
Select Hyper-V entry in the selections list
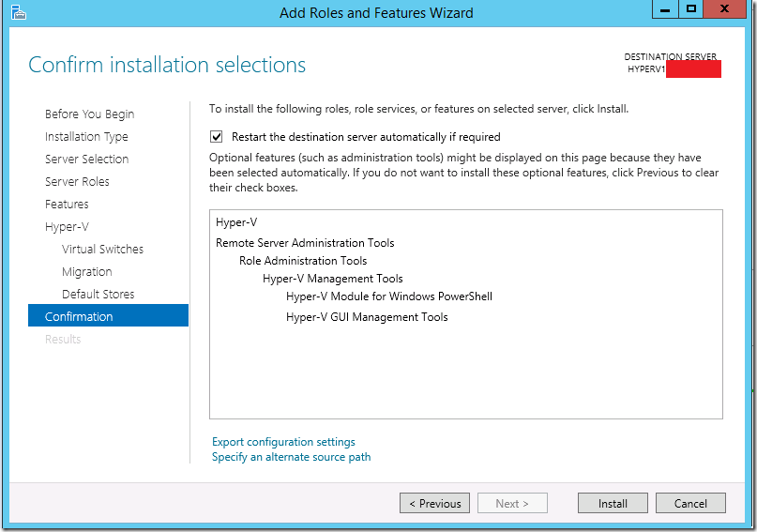click(x=236, y=222)
